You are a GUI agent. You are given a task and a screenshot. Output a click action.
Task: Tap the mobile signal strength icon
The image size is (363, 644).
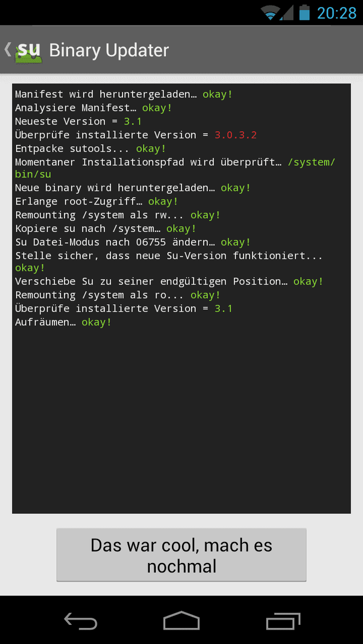click(x=287, y=13)
